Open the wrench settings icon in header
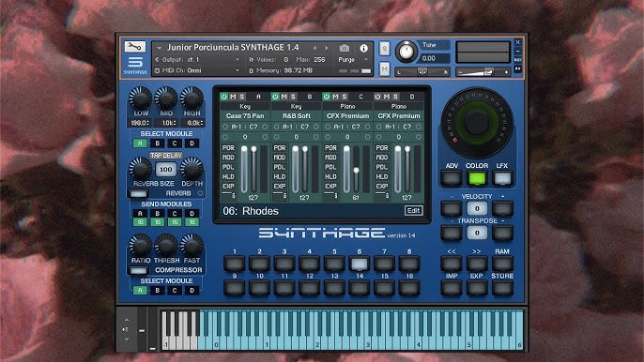 pyautogui.click(x=135, y=46)
